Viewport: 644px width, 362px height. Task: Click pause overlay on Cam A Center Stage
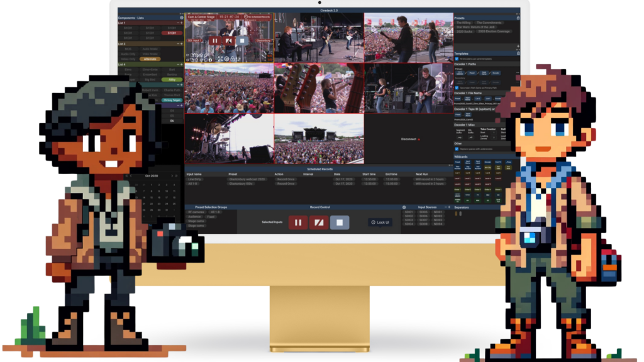click(x=215, y=41)
